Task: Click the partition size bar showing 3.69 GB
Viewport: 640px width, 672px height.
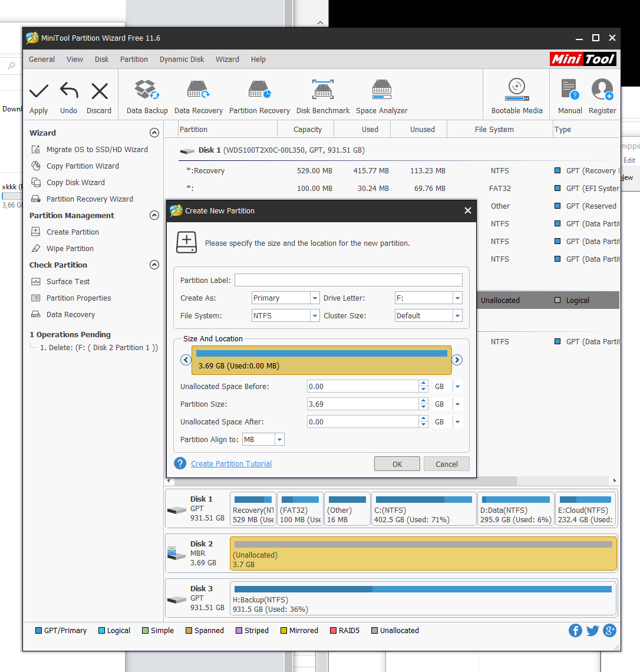Action: point(321,360)
